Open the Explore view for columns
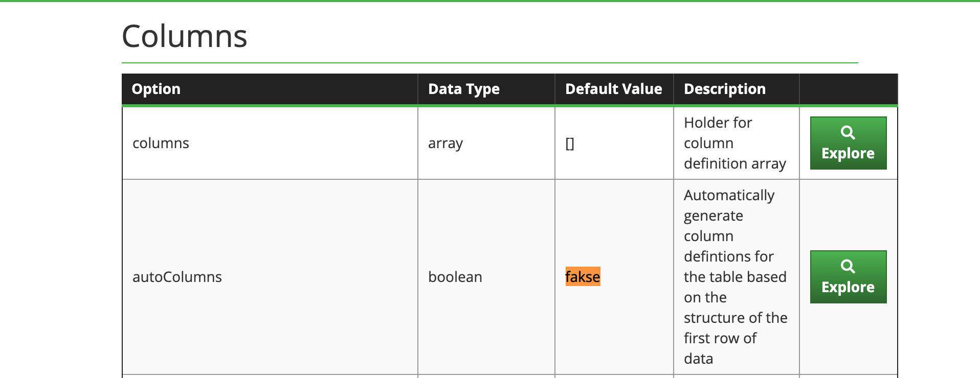980x378 pixels. [848, 143]
